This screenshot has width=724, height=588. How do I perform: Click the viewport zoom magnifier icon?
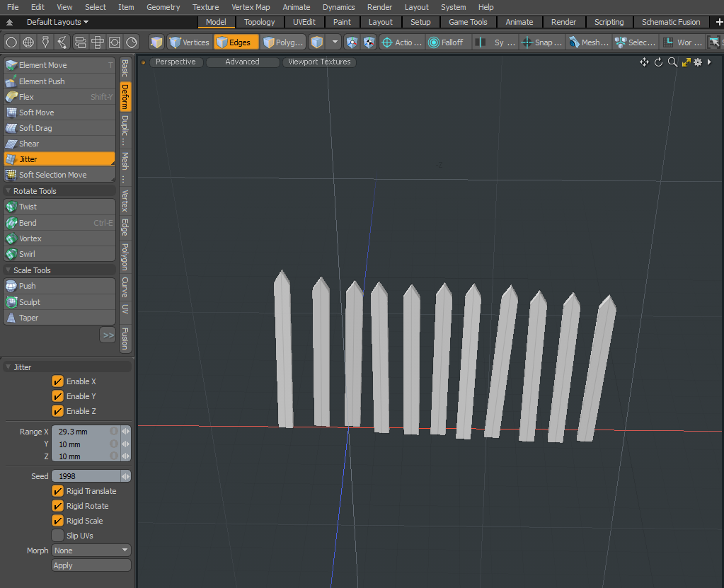[672, 62]
